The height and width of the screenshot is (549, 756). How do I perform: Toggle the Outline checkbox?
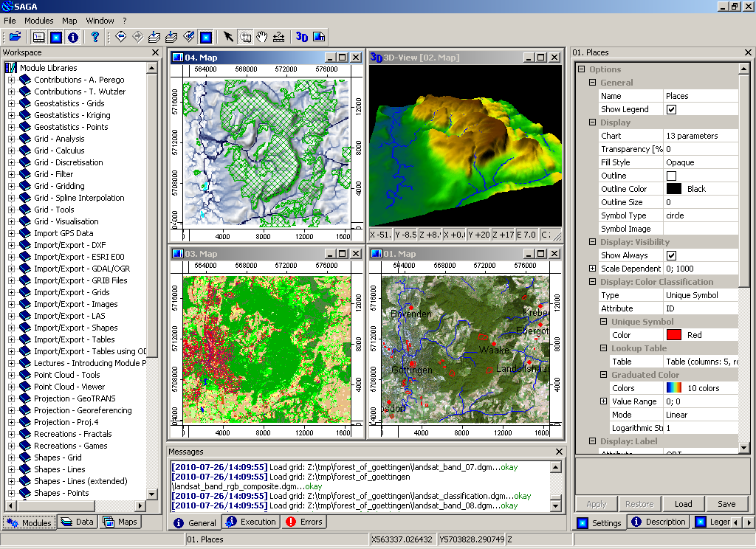[671, 176]
